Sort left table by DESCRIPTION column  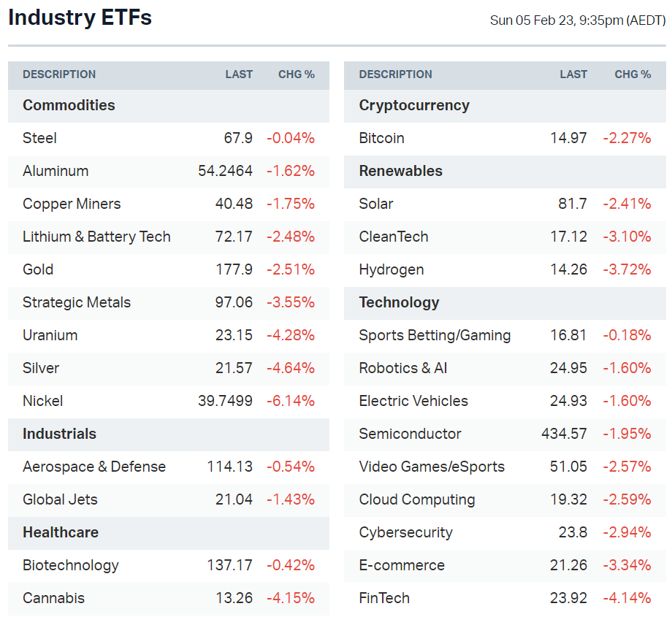pyautogui.click(x=59, y=74)
